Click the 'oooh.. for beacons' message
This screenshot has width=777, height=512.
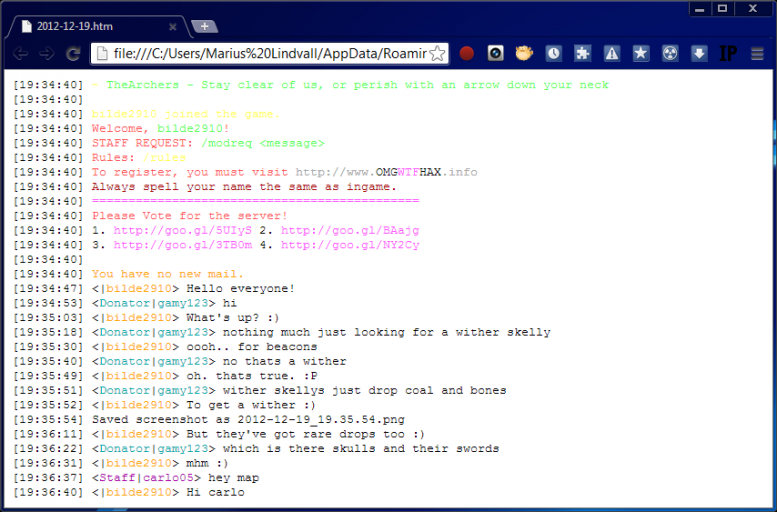251,347
